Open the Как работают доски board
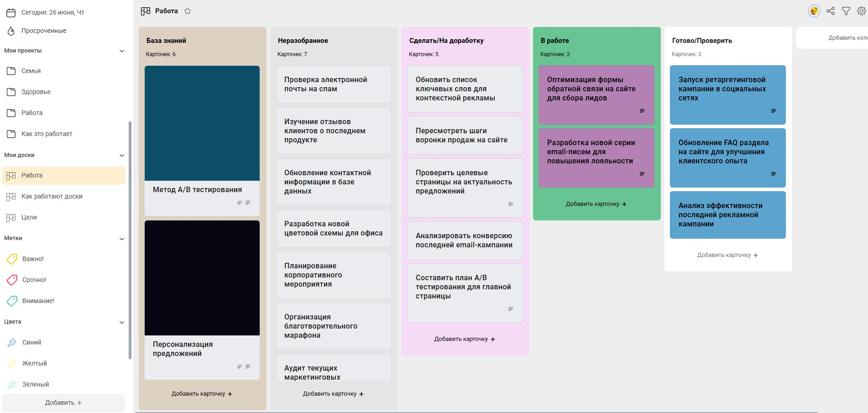The width and height of the screenshot is (868, 413). pyautogui.click(x=52, y=196)
